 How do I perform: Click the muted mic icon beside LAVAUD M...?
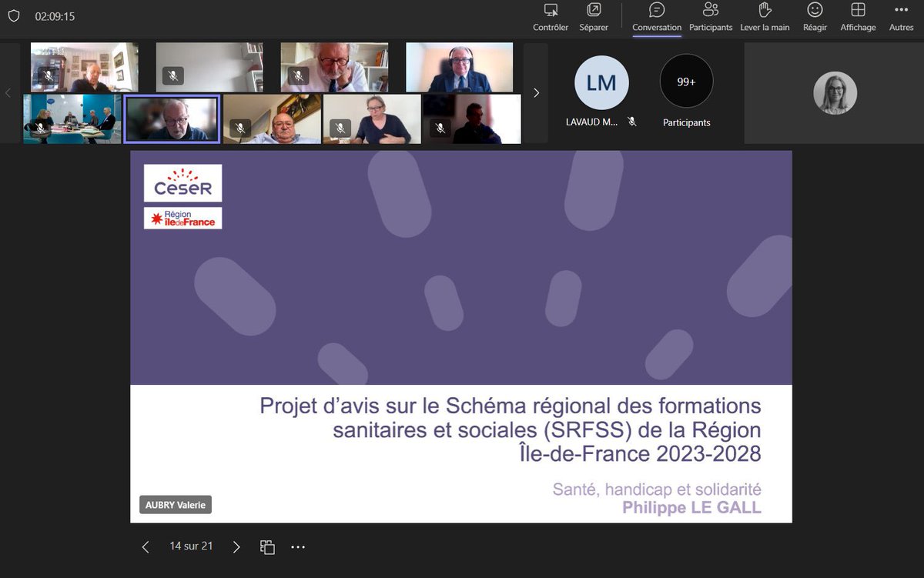tap(632, 122)
